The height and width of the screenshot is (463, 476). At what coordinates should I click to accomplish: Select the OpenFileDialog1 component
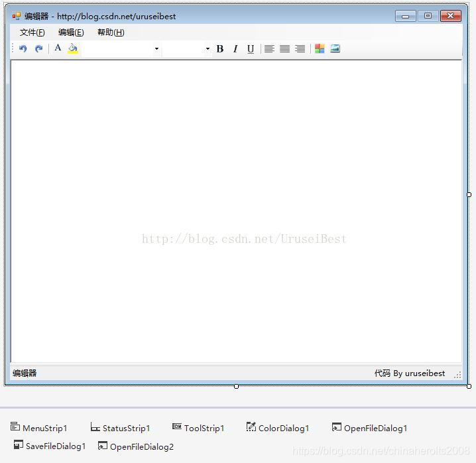[369, 428]
